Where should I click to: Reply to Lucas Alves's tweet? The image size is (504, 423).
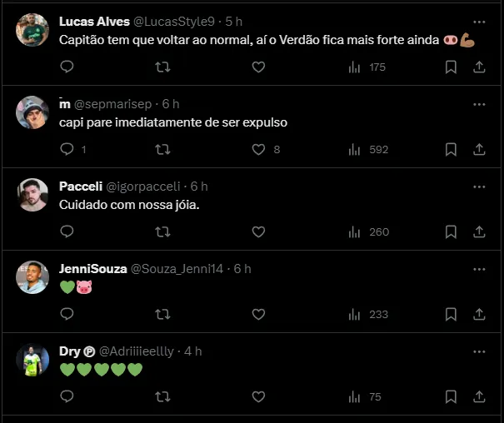tap(67, 67)
